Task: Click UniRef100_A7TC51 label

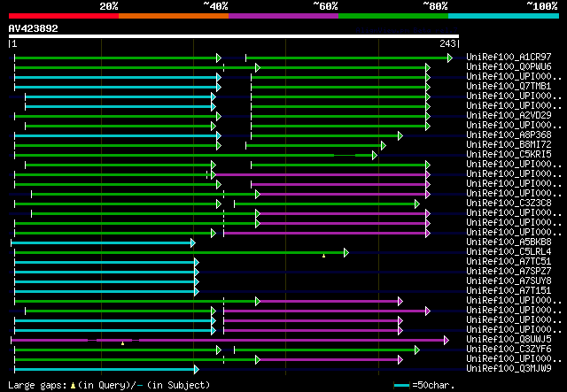Action: [509, 262]
